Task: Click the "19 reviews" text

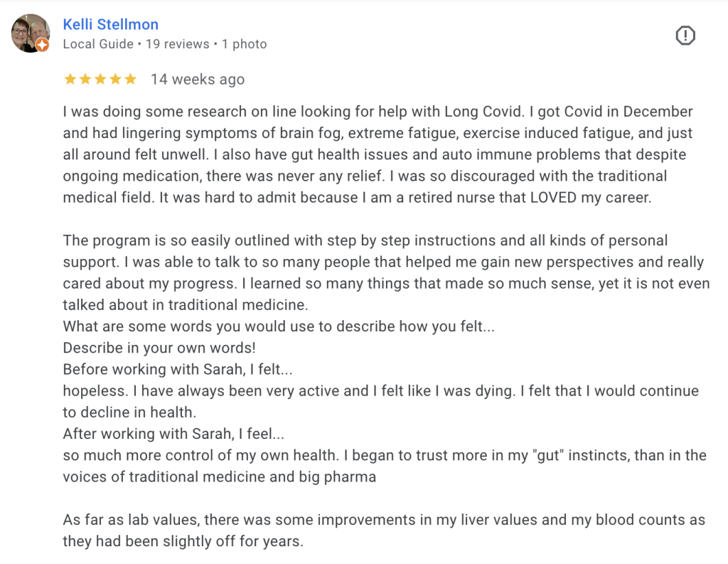Action: [177, 44]
